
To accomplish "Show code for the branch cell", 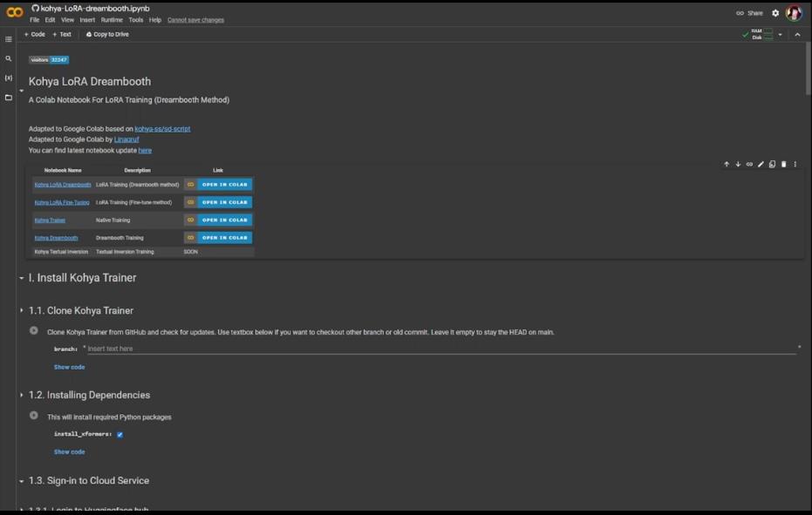I will point(70,367).
